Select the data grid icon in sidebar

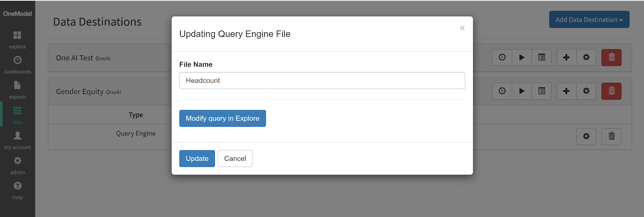point(17,111)
